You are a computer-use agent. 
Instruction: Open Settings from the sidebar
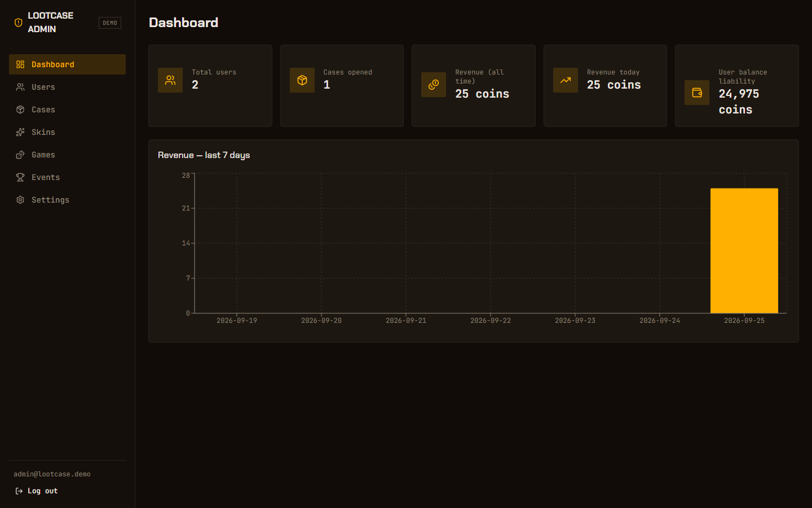67,200
